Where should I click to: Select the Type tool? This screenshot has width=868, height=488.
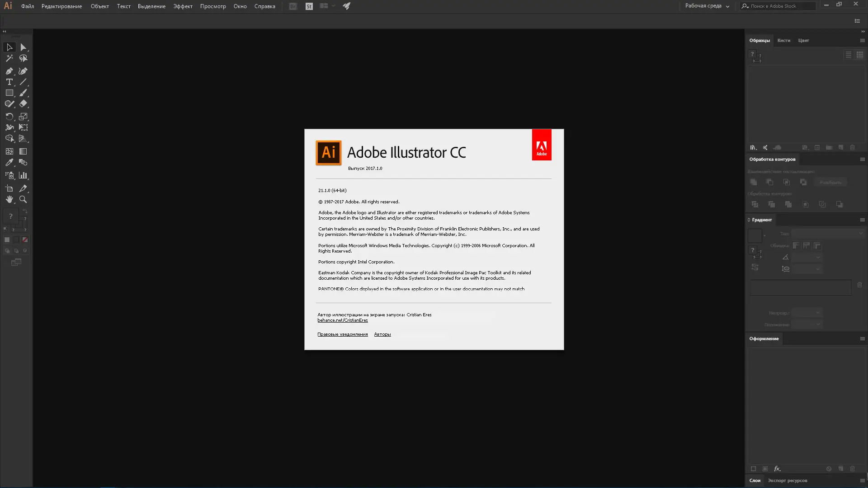(9, 82)
